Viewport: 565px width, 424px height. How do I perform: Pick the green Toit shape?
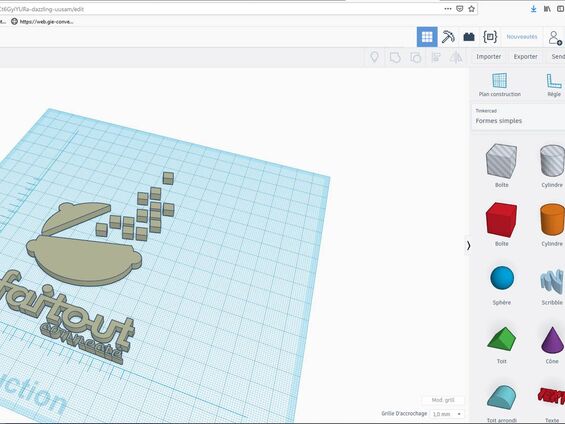(502, 338)
